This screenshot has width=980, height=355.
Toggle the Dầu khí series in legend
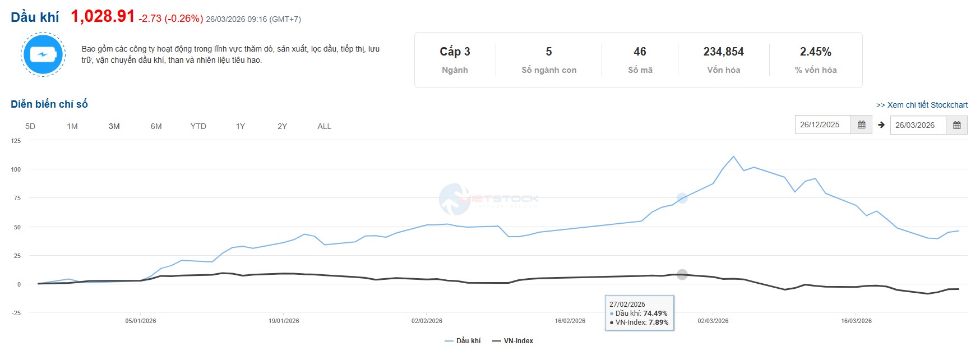click(x=463, y=341)
